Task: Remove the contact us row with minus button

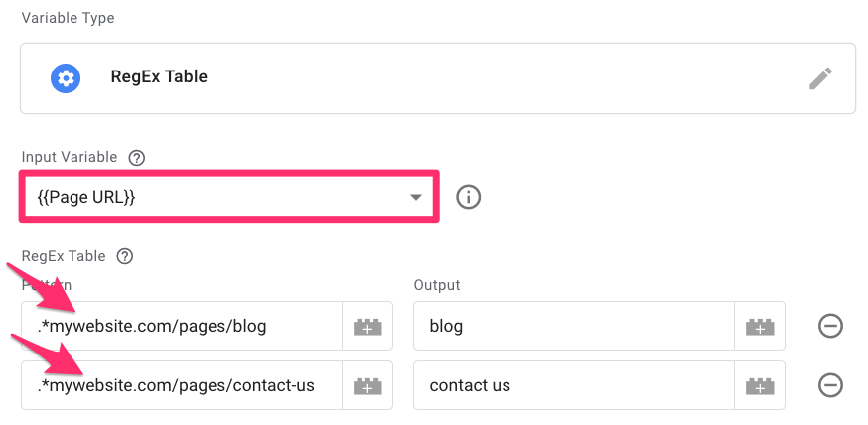Action: coord(830,385)
